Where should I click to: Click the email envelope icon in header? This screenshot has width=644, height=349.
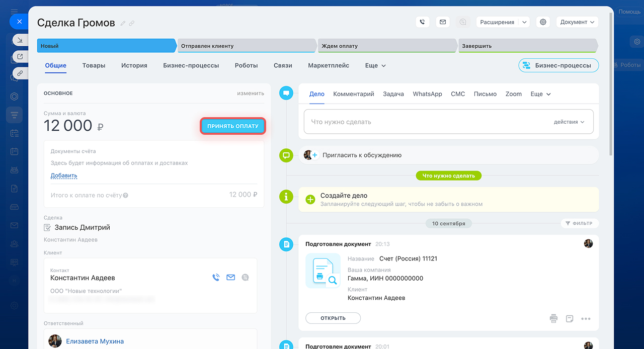[443, 22]
